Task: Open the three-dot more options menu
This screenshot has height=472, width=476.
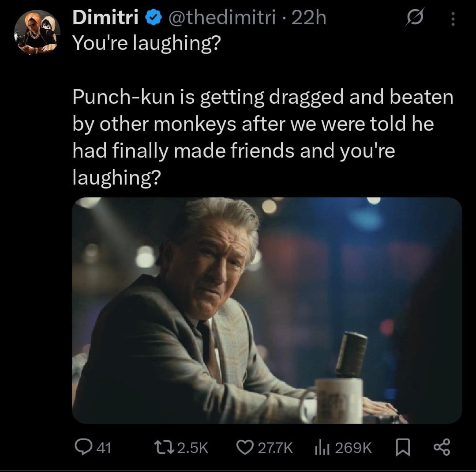Action: [453, 18]
